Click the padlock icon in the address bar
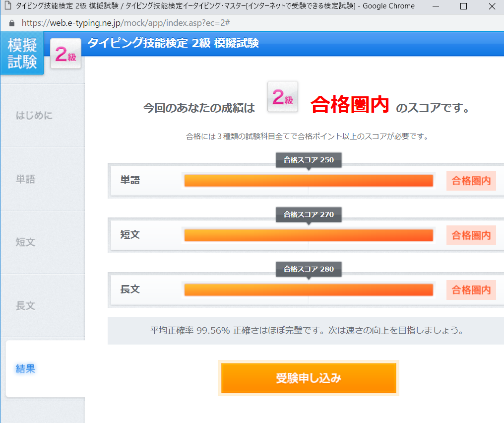Screen dimensions: 504x423 (x=12, y=23)
